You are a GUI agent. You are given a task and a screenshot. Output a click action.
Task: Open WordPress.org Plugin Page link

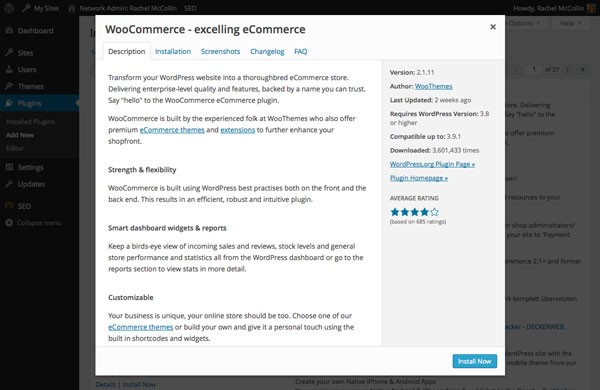click(432, 164)
